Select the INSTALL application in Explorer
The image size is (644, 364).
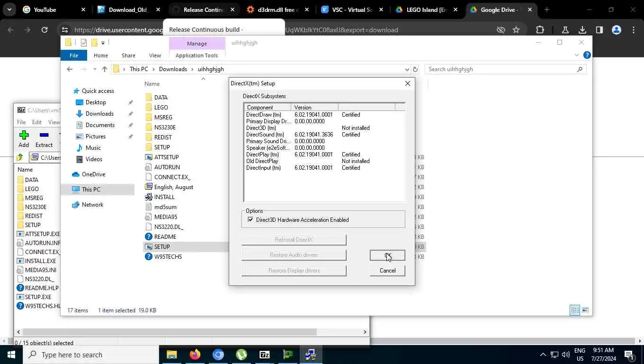164,197
